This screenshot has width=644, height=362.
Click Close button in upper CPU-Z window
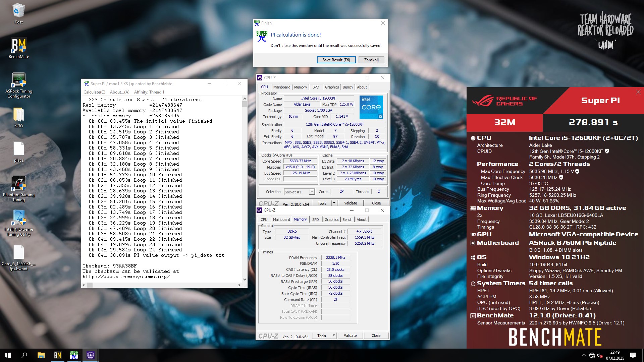pyautogui.click(x=376, y=203)
